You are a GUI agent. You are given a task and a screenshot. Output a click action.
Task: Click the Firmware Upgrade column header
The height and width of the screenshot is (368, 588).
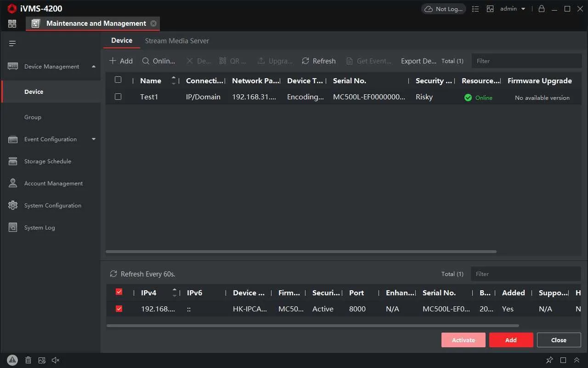(x=540, y=81)
